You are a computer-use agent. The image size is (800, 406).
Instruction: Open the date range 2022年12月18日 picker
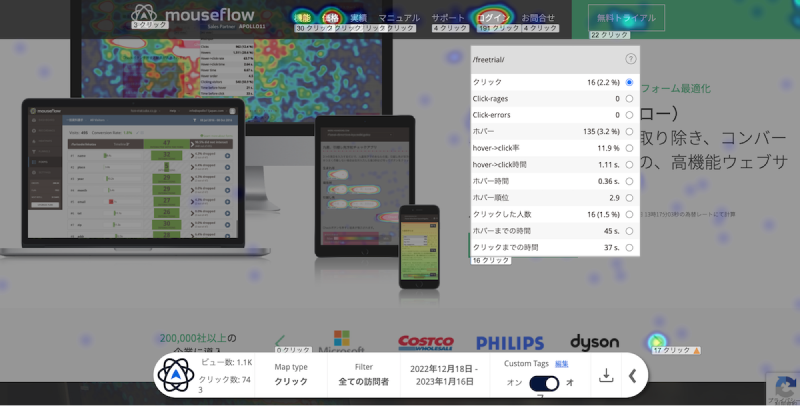click(444, 375)
